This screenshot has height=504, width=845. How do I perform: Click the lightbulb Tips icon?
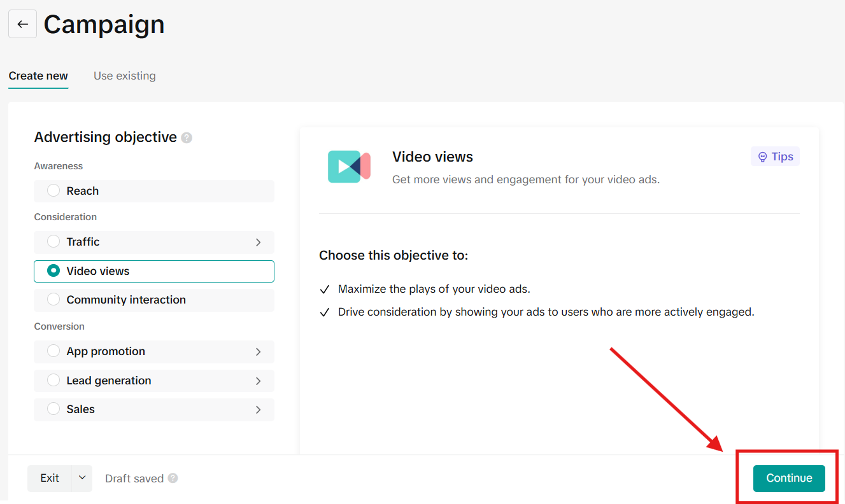click(762, 157)
